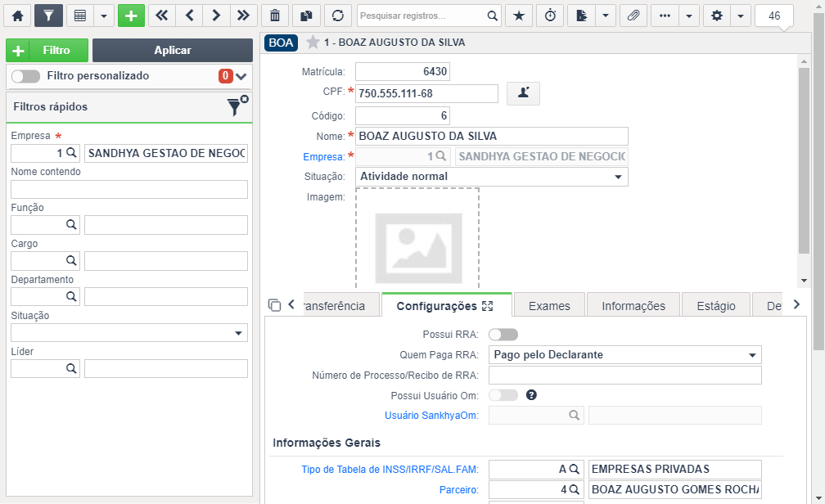Screen dimensions: 825x504
Task: Switch to the Informações tab
Action: coord(633,306)
